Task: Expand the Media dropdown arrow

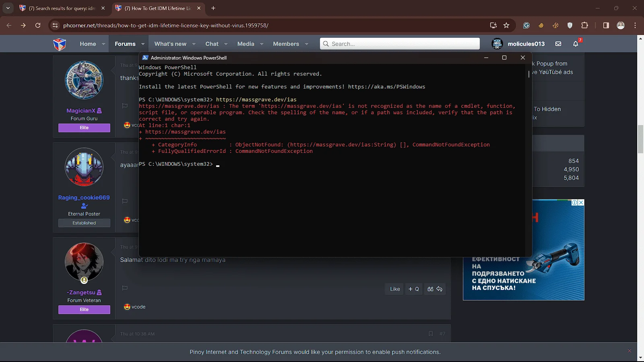Action: (262, 44)
